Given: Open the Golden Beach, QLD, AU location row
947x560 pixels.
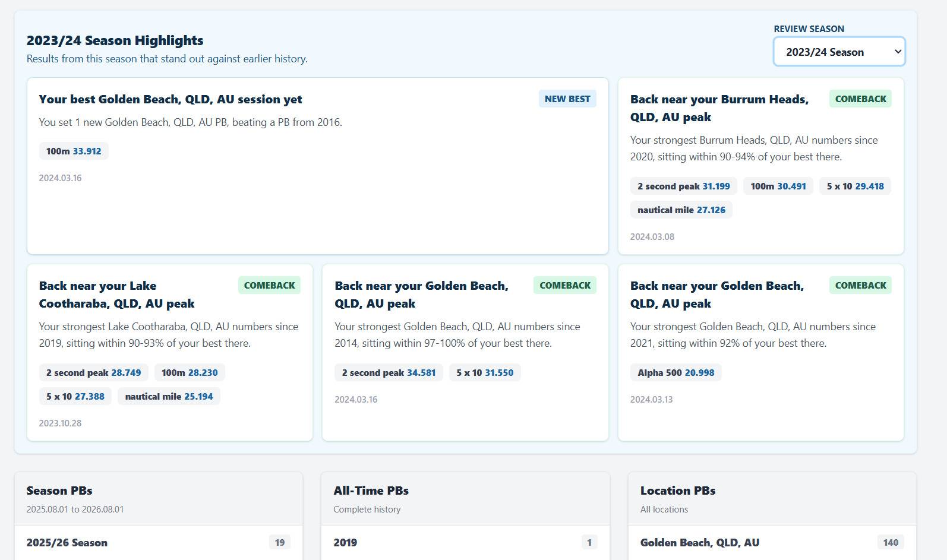Looking at the screenshot, I should click(x=772, y=542).
